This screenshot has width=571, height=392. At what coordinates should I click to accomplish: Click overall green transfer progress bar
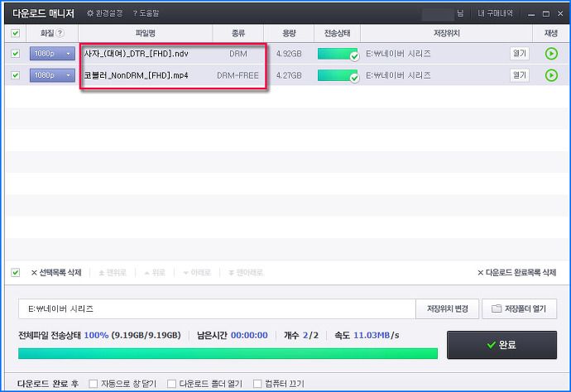pos(228,353)
